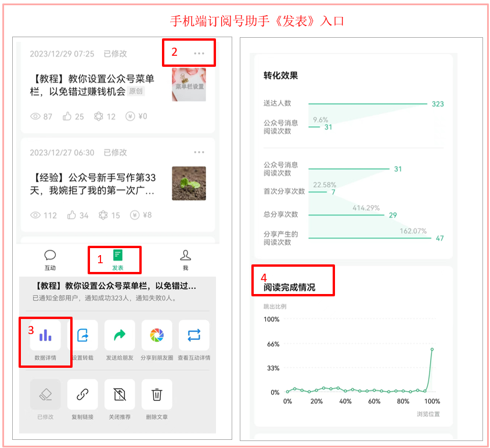The height and width of the screenshot is (448, 490).
Task: Click the 414.29% percentage
Action: pyautogui.click(x=366, y=208)
